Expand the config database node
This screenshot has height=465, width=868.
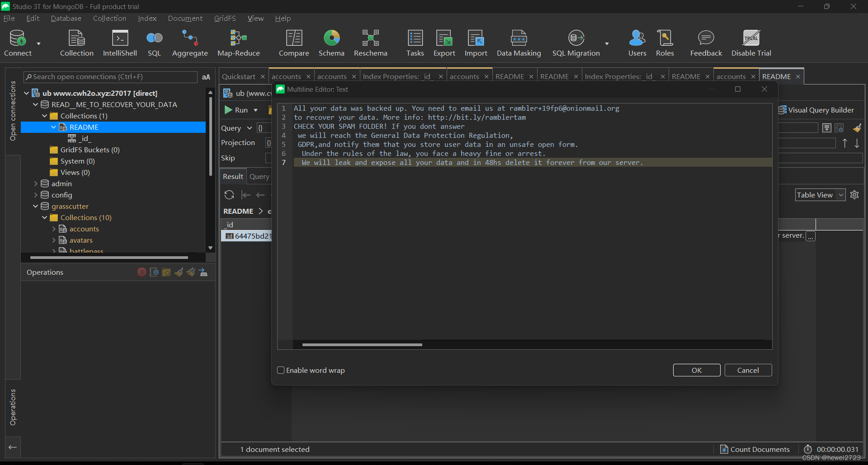(x=35, y=195)
